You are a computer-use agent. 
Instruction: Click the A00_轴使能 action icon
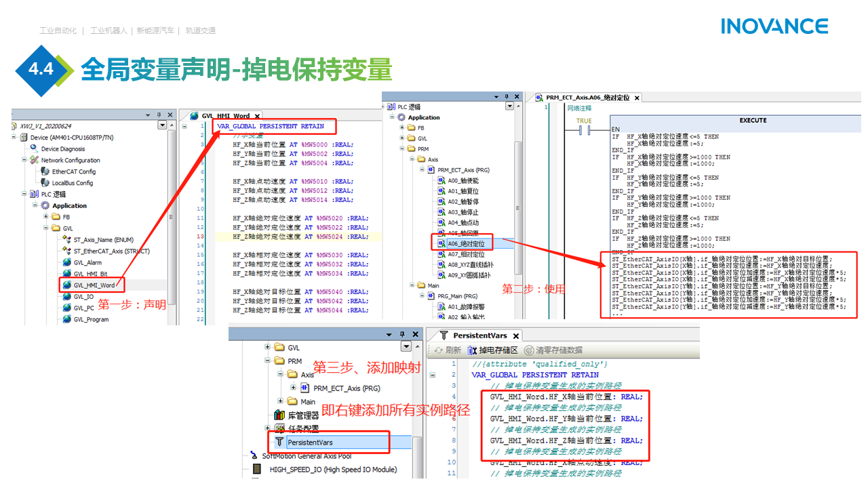441,181
